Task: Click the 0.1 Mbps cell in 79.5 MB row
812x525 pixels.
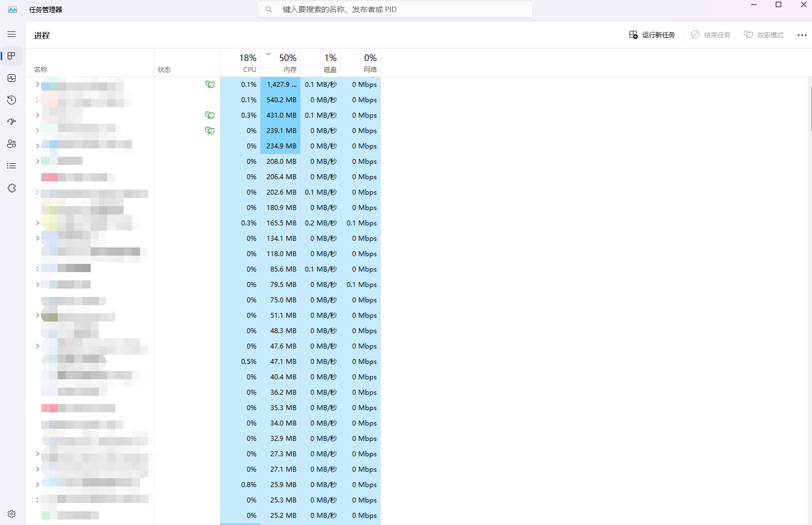Action: tap(360, 285)
